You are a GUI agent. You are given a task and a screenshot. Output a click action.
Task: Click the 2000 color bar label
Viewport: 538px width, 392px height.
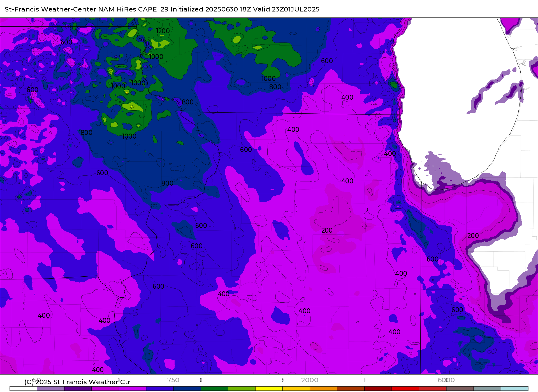point(310,380)
